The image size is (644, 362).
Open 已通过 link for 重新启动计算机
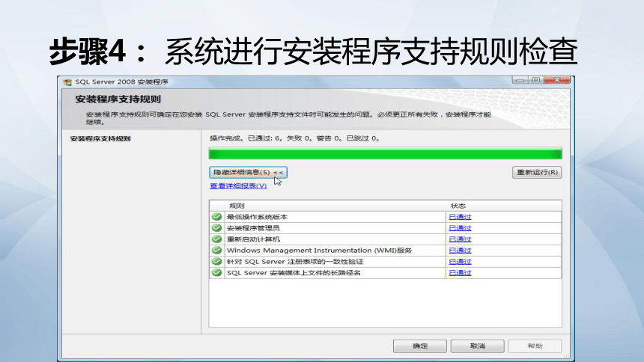[x=460, y=239]
